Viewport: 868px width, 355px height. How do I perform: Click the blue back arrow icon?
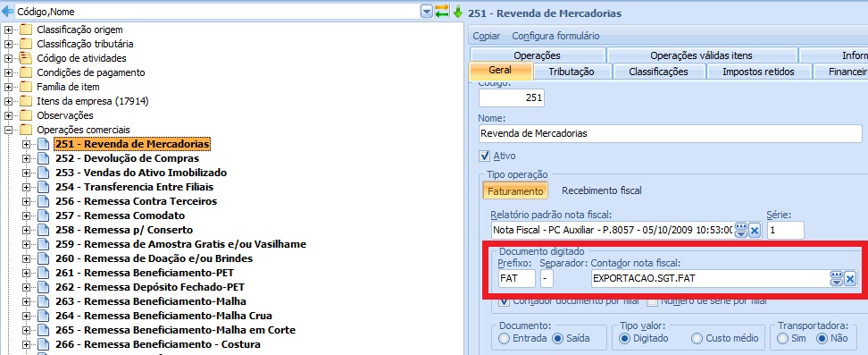tap(8, 11)
